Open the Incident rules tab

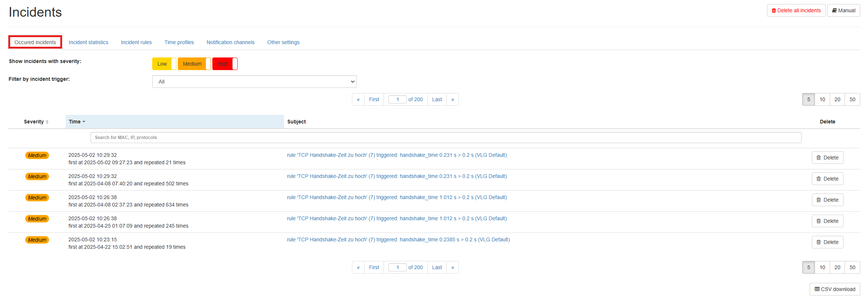pyautogui.click(x=136, y=42)
